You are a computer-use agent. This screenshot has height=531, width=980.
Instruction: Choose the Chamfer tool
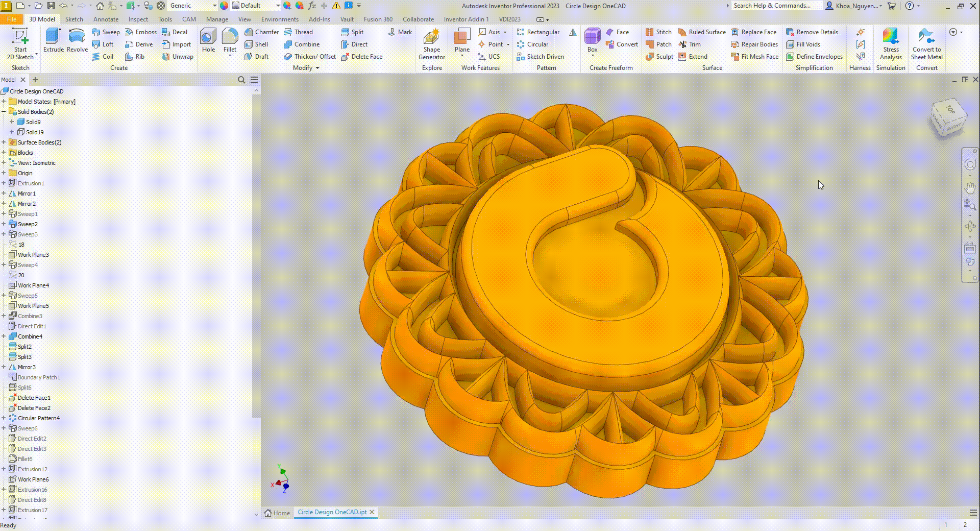261,32
